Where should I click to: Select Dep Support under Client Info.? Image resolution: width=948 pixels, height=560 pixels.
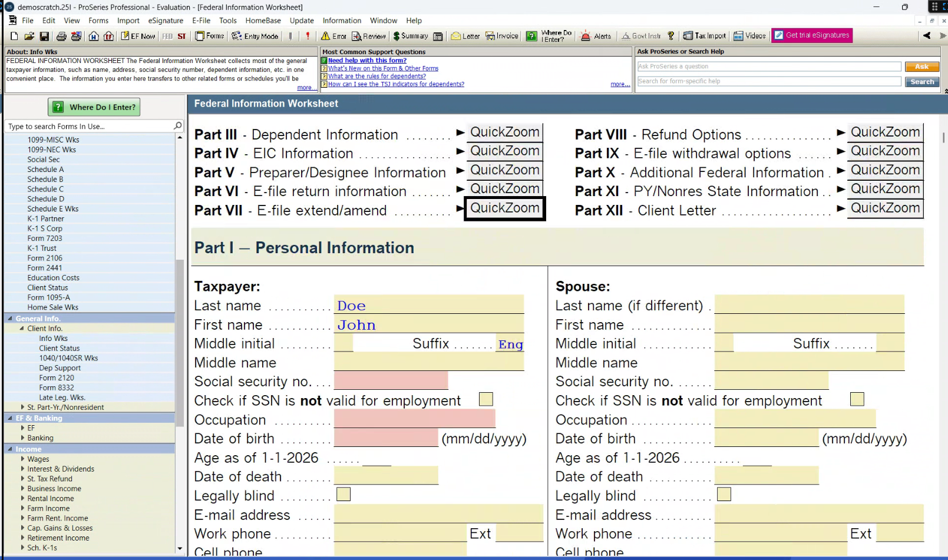point(60,368)
